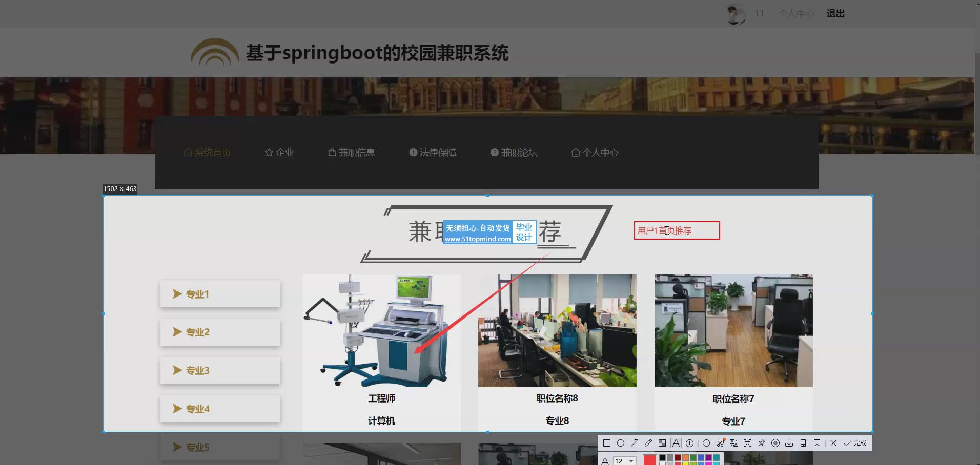Select the 专业5 category
This screenshot has width=980, height=465.
220,447
